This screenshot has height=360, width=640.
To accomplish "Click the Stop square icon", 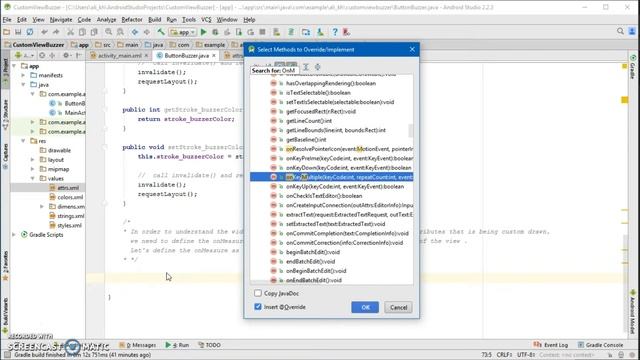I will [262, 32].
